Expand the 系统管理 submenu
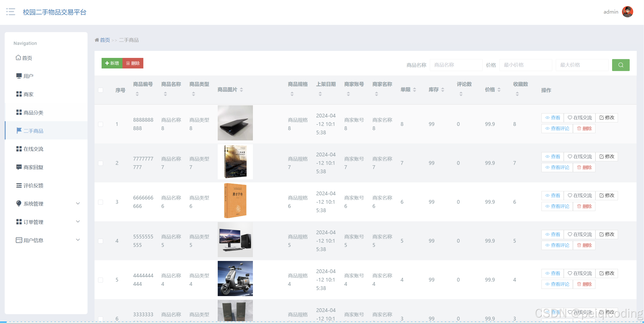This screenshot has width=644, height=324. (78, 203)
